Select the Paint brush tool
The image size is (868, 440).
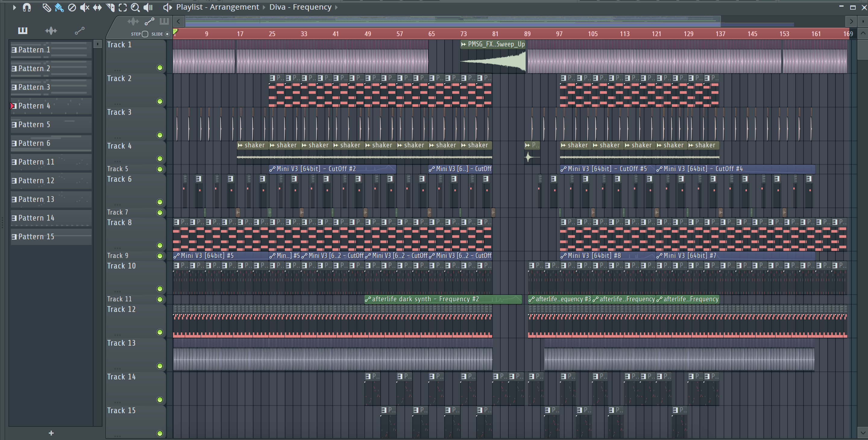59,7
